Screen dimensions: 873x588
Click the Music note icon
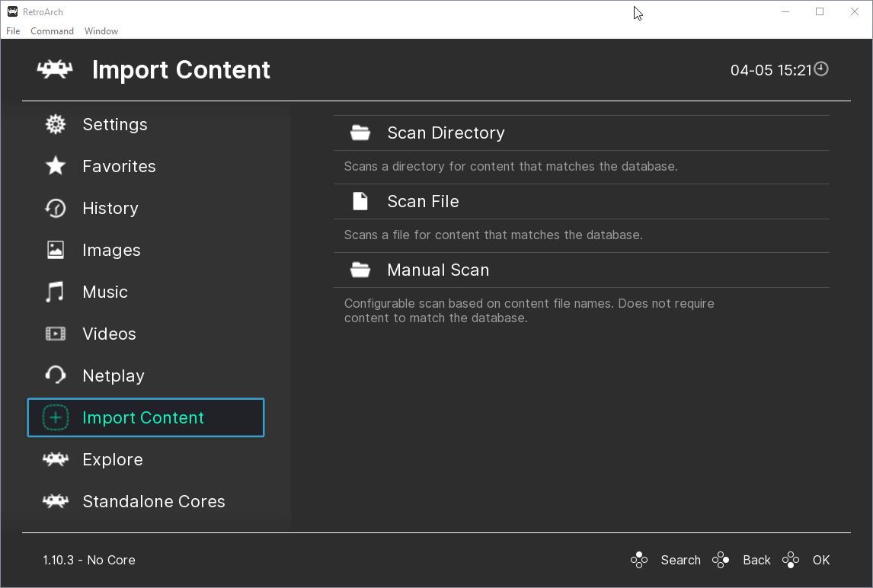pos(55,292)
